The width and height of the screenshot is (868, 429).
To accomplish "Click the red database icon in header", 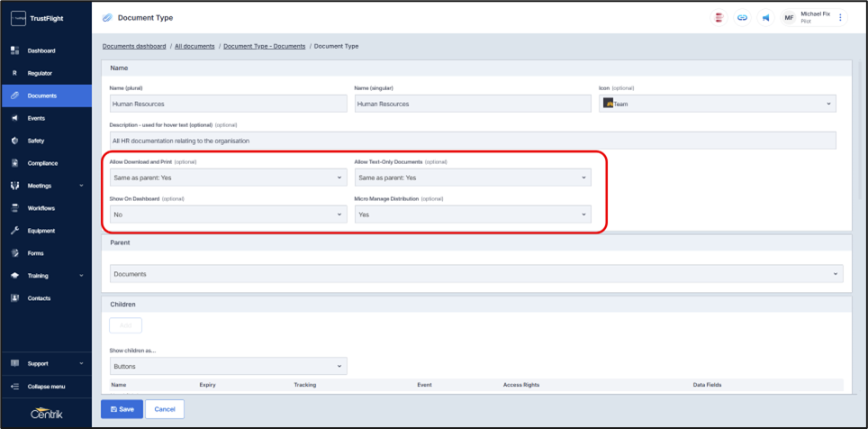I will click(719, 18).
